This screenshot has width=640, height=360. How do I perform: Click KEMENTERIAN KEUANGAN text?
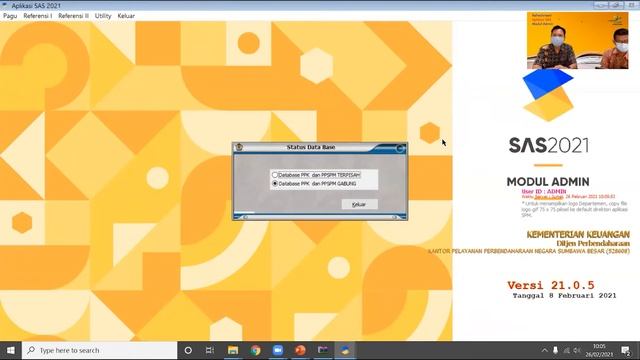[578, 235]
